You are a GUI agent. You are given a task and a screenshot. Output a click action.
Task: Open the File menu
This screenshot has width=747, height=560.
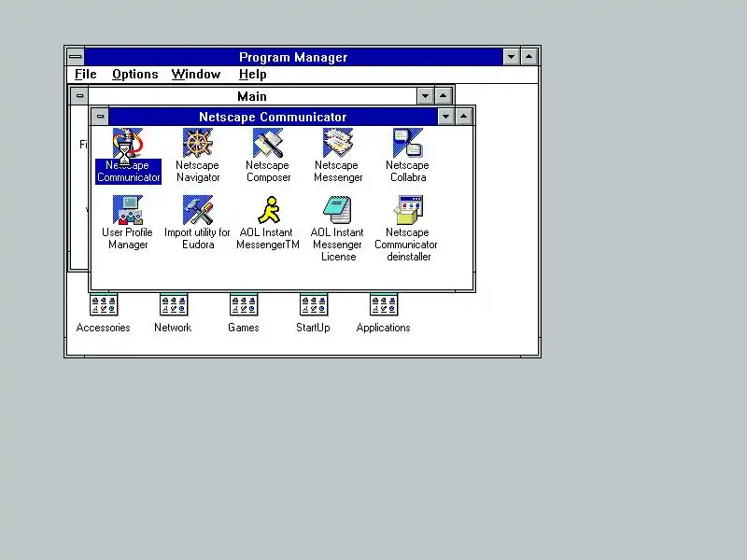tap(86, 75)
